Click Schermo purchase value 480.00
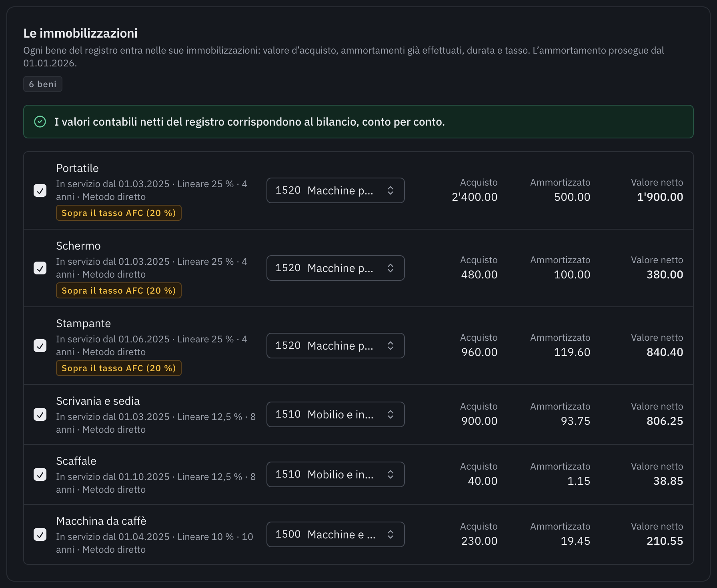The height and width of the screenshot is (588, 717). click(479, 274)
